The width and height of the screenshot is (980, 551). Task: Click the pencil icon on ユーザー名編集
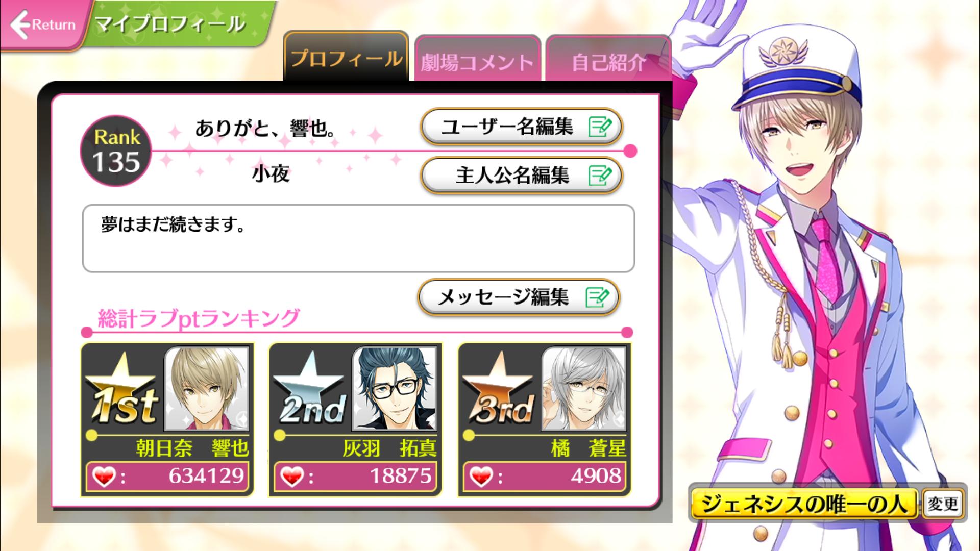[600, 127]
